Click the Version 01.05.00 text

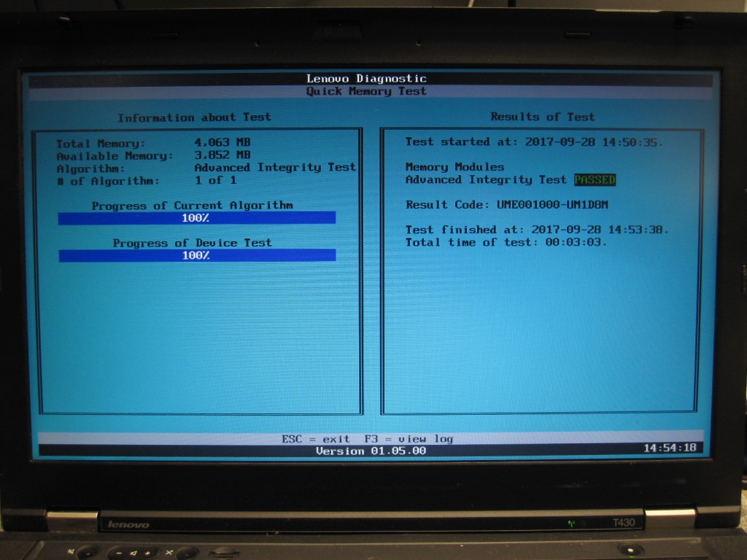371,451
